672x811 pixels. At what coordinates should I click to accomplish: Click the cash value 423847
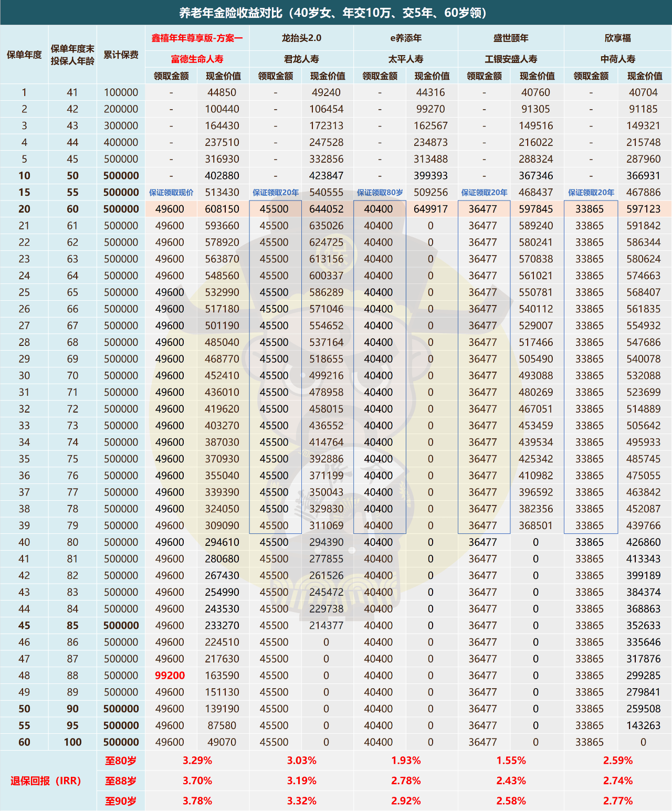pos(326,176)
